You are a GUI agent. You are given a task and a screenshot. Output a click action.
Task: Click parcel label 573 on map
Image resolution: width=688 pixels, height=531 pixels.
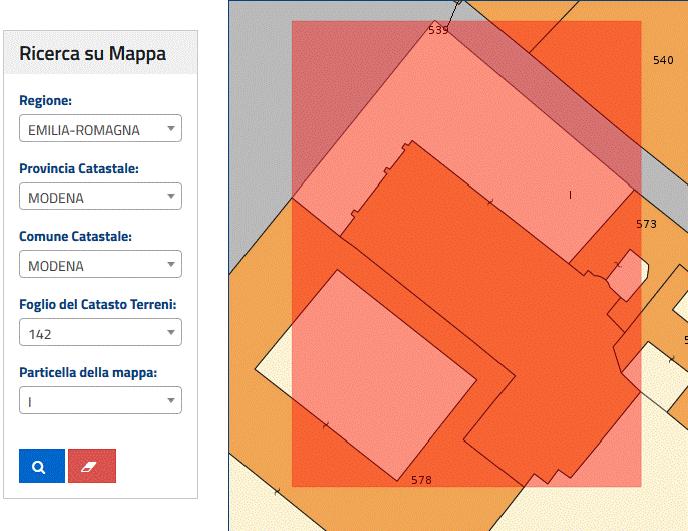click(x=646, y=224)
